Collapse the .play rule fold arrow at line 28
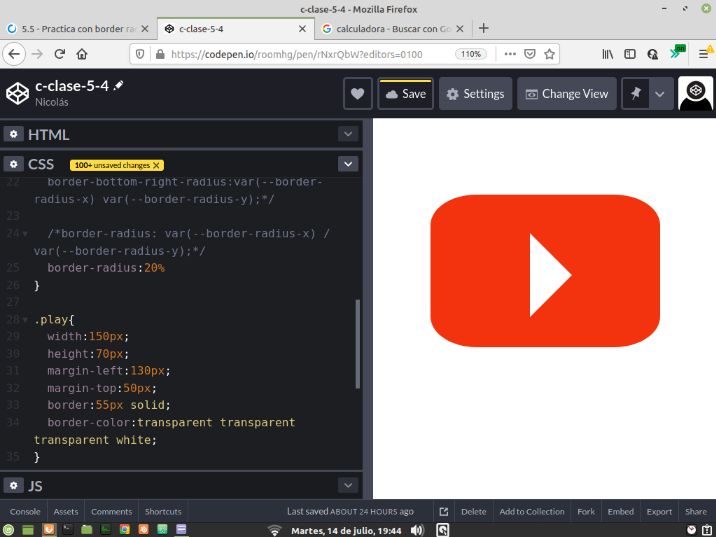Viewport: 716px width, 537px height. (25, 320)
